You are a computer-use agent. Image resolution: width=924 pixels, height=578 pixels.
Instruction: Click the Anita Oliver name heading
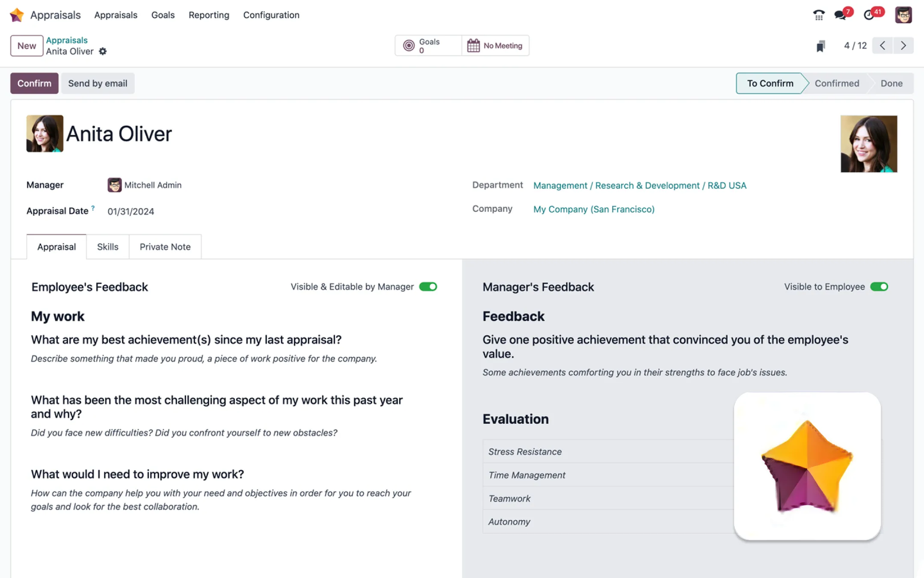(119, 134)
